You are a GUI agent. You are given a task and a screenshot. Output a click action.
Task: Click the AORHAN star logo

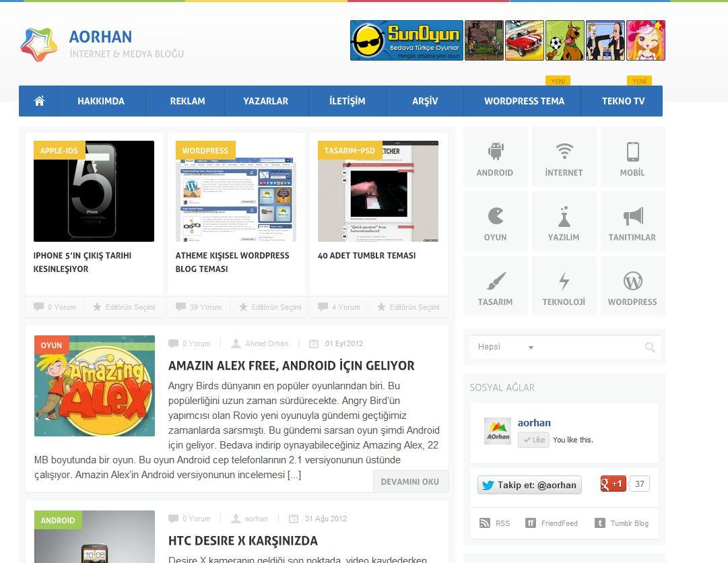(39, 44)
